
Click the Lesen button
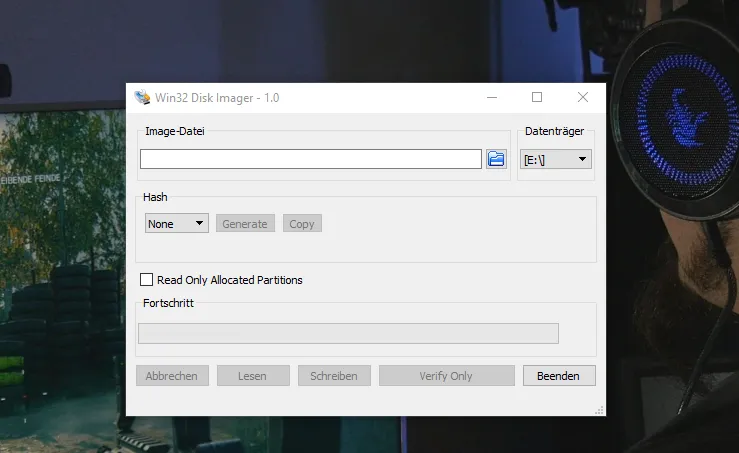click(253, 376)
